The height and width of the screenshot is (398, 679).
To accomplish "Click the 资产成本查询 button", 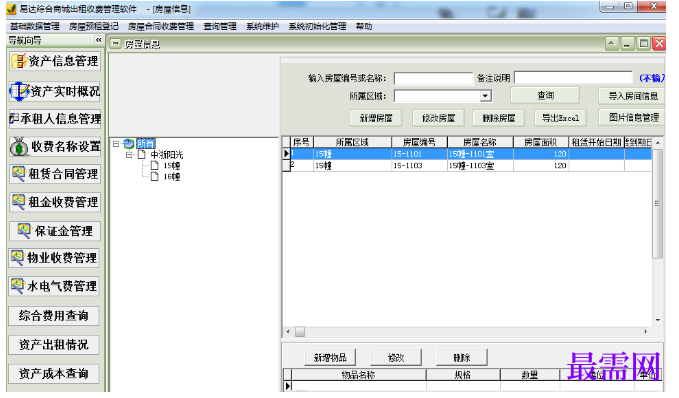I will pos(54,374).
